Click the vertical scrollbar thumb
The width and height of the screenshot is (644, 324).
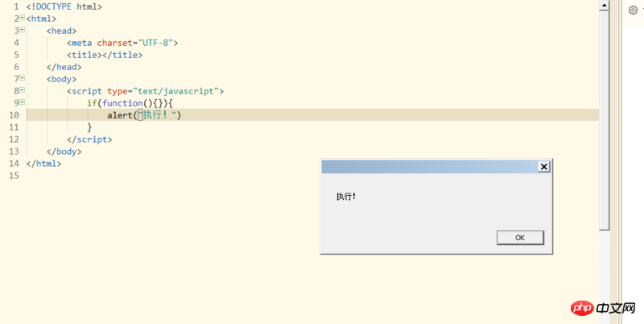604,121
